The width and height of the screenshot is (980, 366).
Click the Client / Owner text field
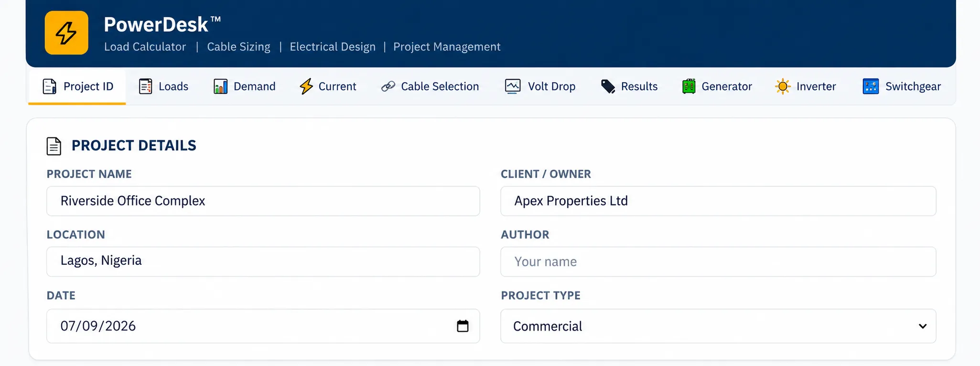click(718, 201)
